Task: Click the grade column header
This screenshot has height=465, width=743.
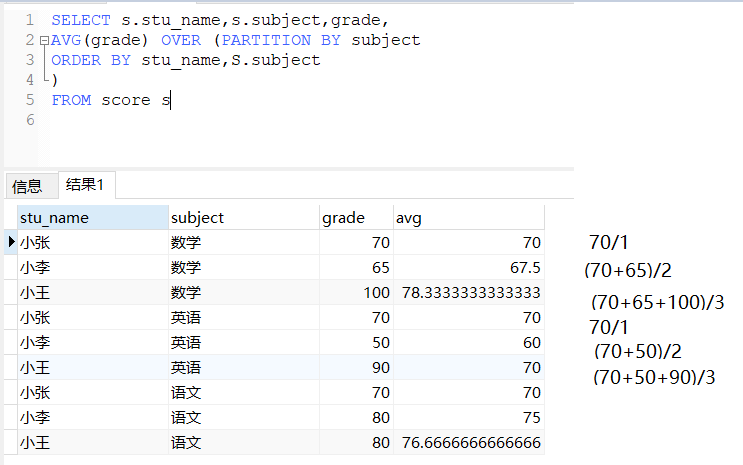Action: [356, 218]
